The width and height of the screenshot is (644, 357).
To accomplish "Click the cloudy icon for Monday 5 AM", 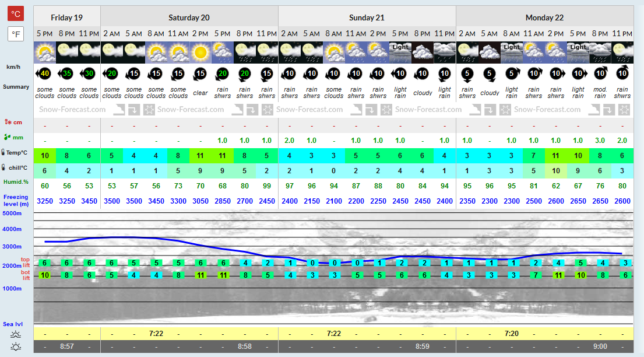I will (489, 52).
